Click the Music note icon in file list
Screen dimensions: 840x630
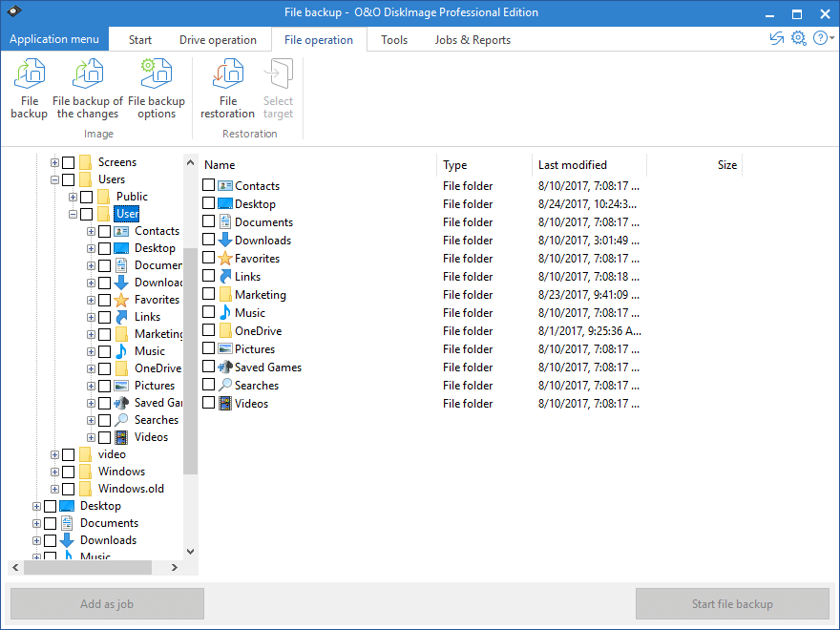pos(224,313)
